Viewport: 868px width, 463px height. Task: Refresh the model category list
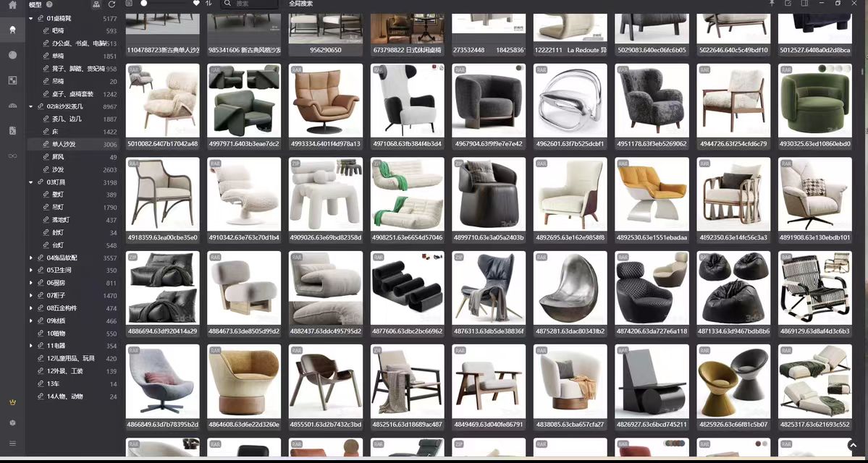(x=111, y=4)
